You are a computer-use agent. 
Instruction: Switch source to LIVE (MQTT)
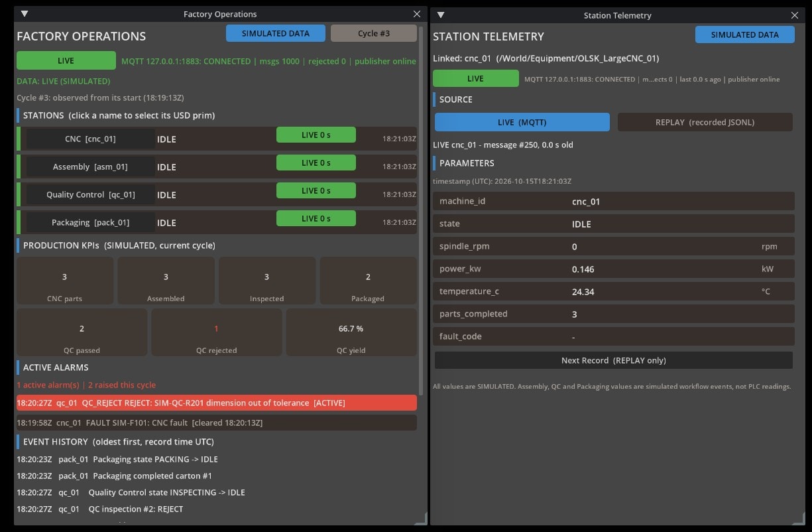(x=522, y=122)
